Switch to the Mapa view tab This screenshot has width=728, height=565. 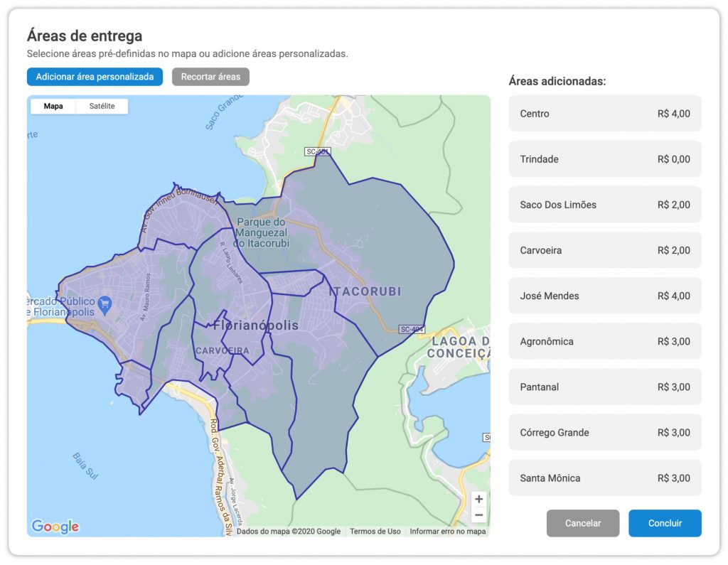pyautogui.click(x=54, y=105)
